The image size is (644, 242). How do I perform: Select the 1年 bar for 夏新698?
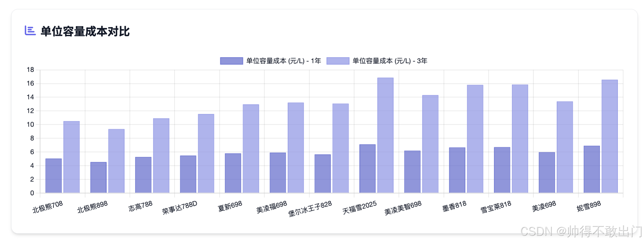pos(233,173)
